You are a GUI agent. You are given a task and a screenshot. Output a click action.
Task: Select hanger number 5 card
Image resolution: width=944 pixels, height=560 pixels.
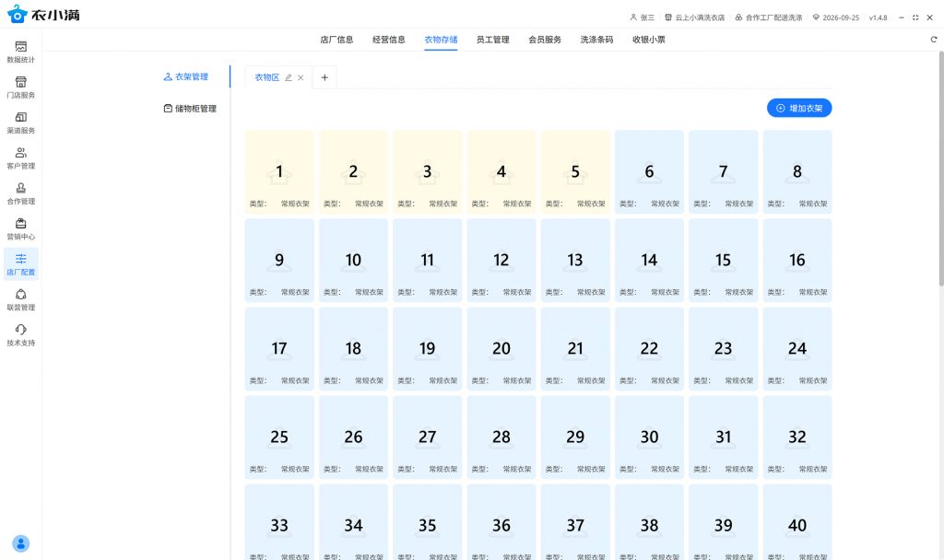click(x=575, y=172)
